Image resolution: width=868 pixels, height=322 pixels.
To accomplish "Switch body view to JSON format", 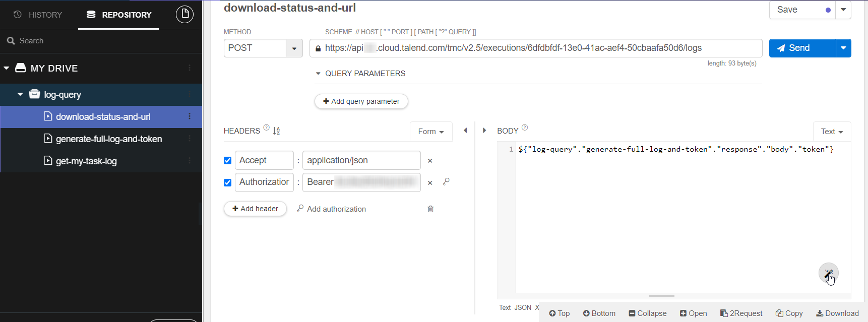I will click(x=523, y=307).
